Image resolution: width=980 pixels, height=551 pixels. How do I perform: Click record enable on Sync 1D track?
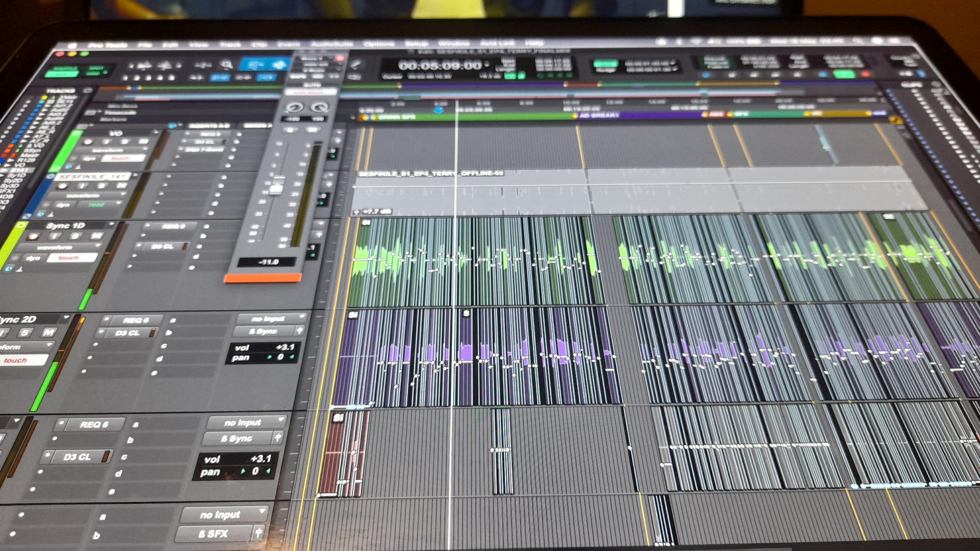pos(34,237)
